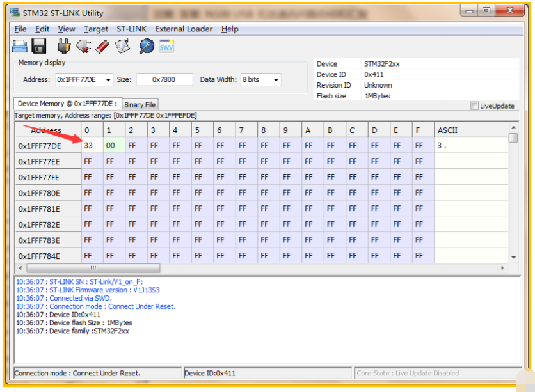Screen dimensions: 535x392
Task: Select the memory cell containing 00
Action: tap(114, 146)
